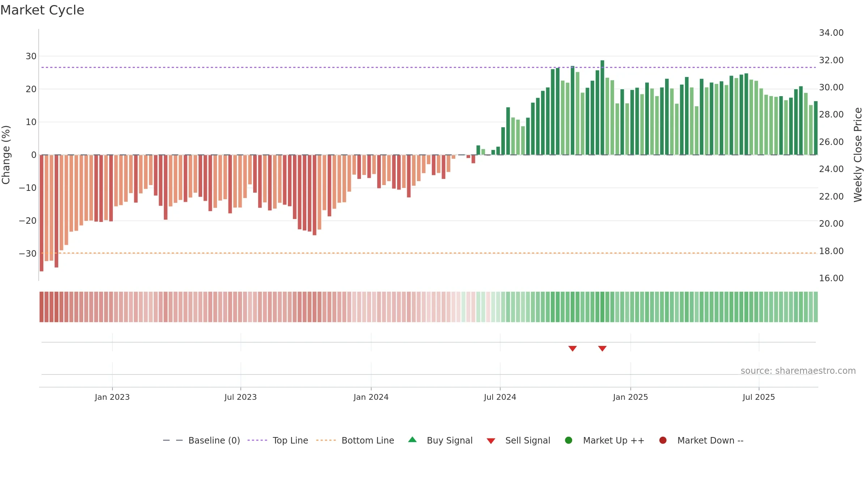Click the Jan 2023 x-axis label
The height and width of the screenshot is (488, 868).
coord(112,397)
